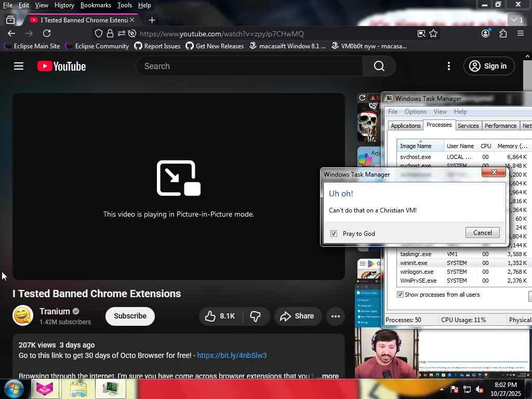The image size is (532, 399).
Task: Open the Bookmarks menu
Action: coord(96,5)
